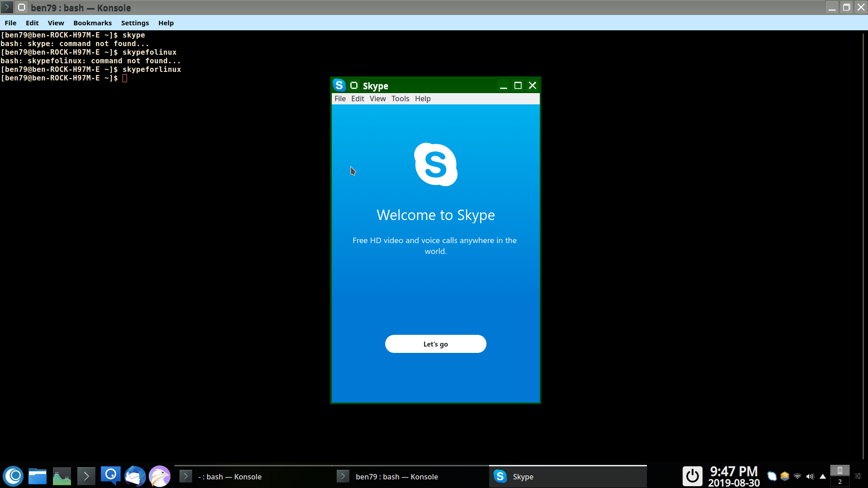Open the Skype Tools menu
Viewport: 868px width, 488px height.
point(400,99)
